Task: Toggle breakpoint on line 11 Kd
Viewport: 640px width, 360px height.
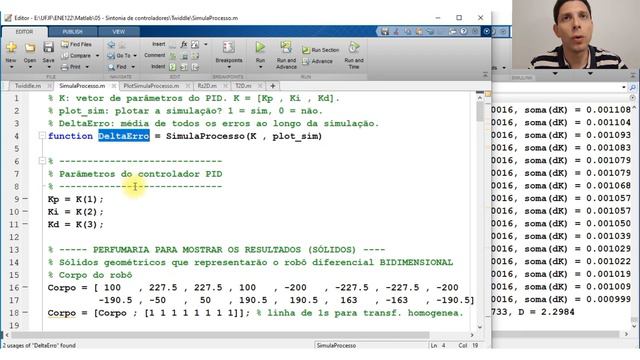Action: point(25,224)
